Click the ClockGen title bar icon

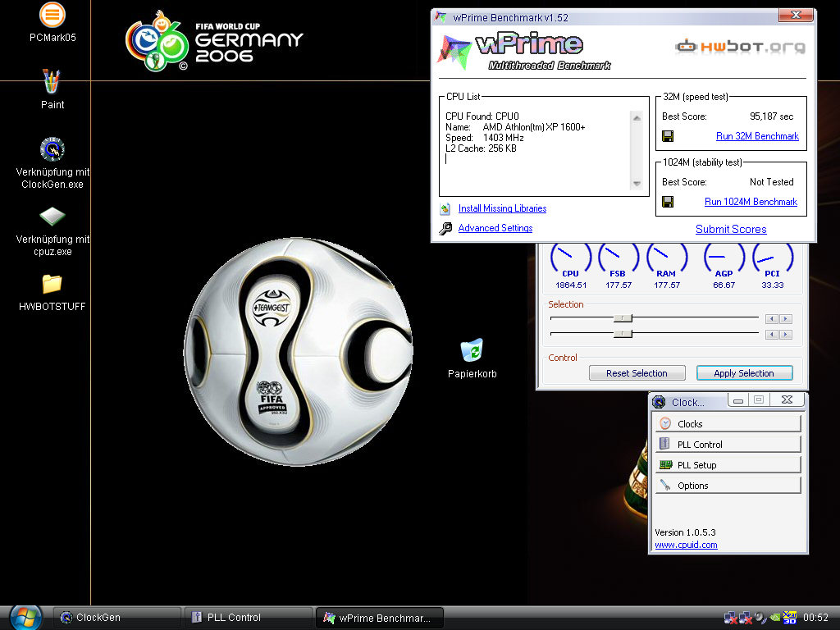tap(659, 402)
